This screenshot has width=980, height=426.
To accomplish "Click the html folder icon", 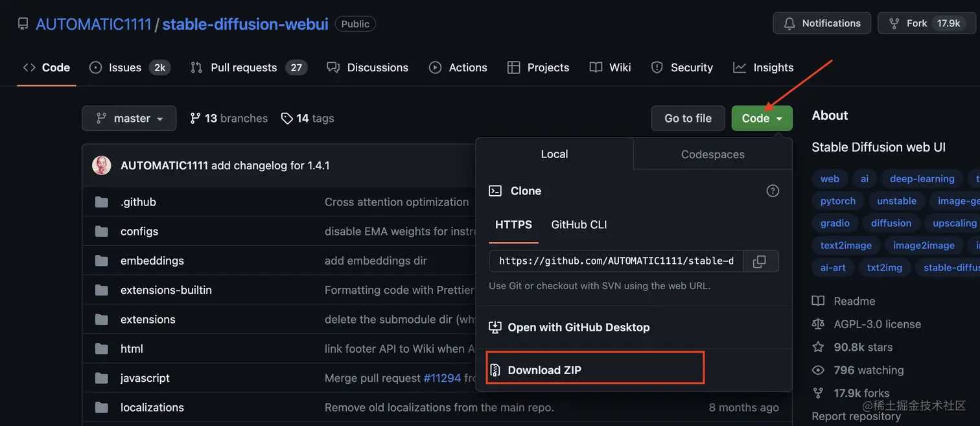I will click(102, 349).
